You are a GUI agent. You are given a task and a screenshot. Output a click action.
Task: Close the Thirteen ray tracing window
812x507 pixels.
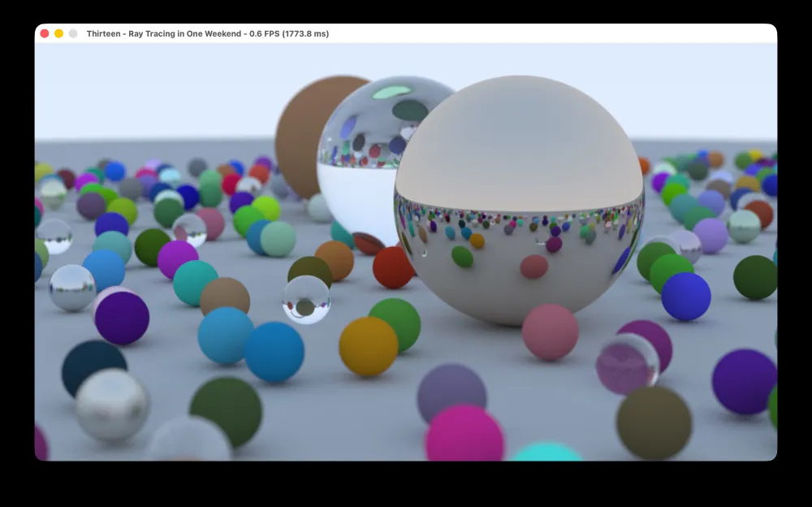pos(45,33)
